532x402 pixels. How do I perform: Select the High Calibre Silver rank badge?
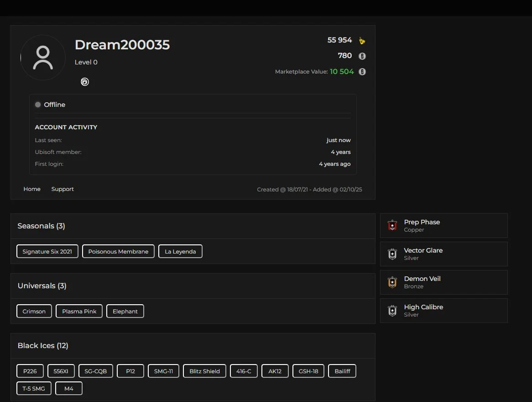click(392, 311)
